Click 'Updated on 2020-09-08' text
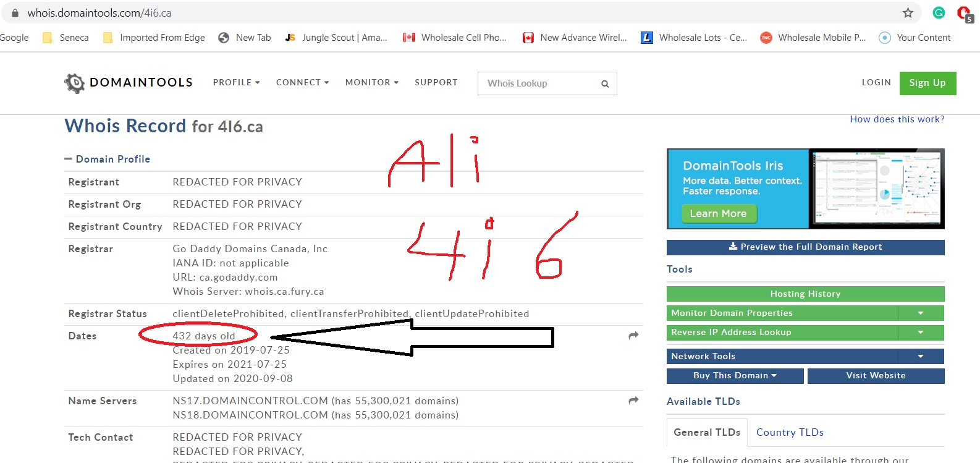This screenshot has height=463, width=980. (233, 378)
